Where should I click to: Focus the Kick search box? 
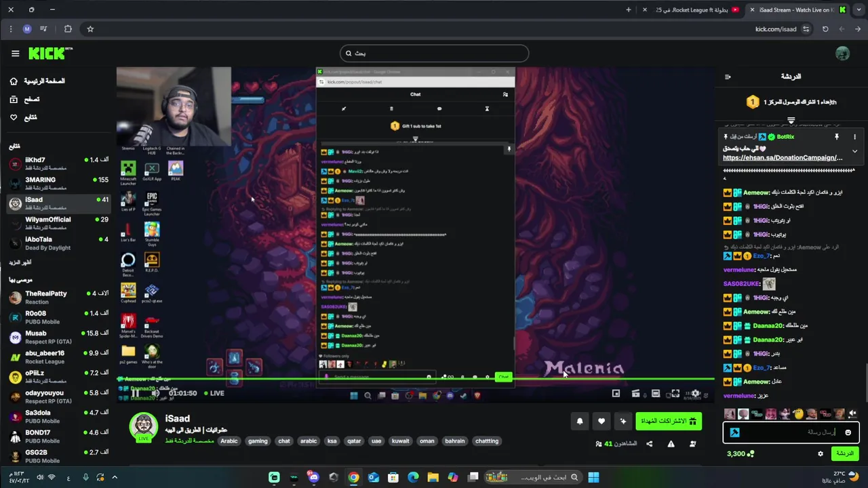pos(434,53)
